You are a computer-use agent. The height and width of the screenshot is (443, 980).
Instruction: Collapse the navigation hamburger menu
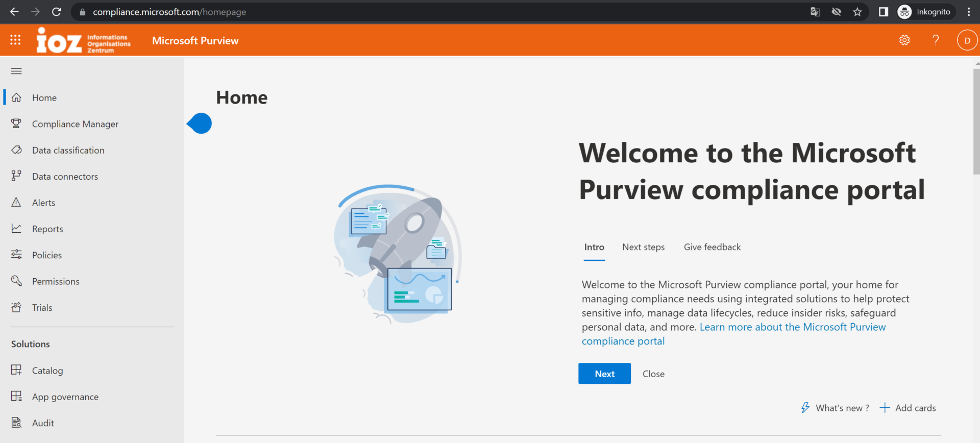pyautogui.click(x=16, y=71)
